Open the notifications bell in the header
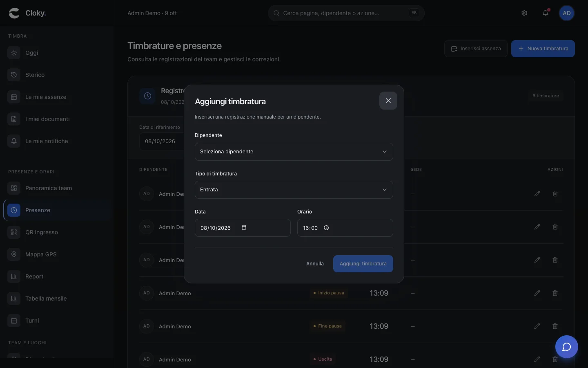This screenshot has width=588, height=368. [546, 13]
